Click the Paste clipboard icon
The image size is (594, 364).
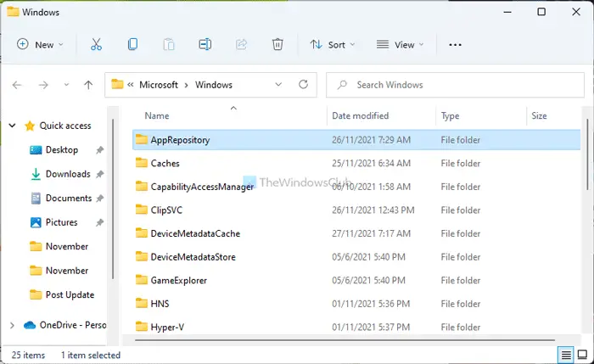pyautogui.click(x=169, y=44)
